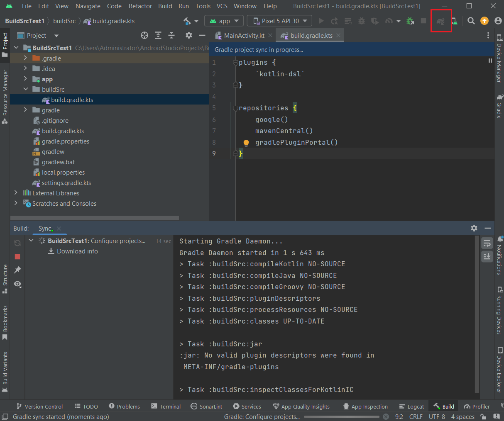The height and width of the screenshot is (421, 504).
Task: Cancel background Gradle task in status bar
Action: coord(386,416)
